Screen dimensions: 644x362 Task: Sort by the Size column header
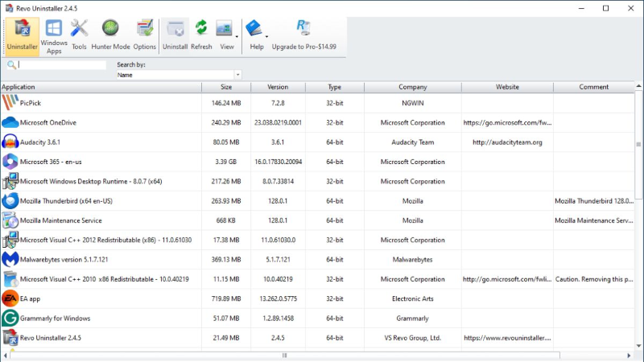click(x=226, y=87)
